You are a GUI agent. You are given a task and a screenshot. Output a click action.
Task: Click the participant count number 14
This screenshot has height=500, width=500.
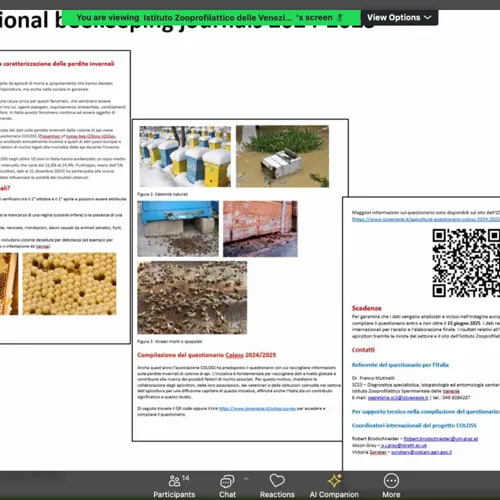(186, 478)
